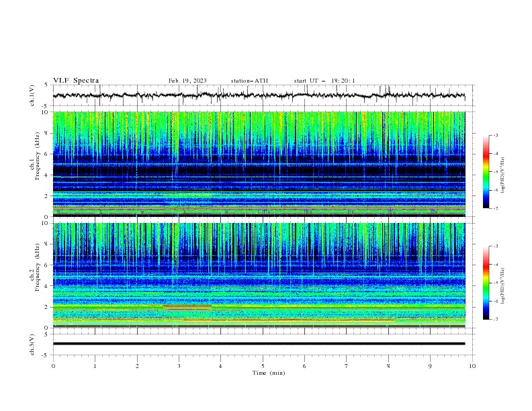
Task: Click the time axis tick label "10" at right end
Action: coord(472,366)
